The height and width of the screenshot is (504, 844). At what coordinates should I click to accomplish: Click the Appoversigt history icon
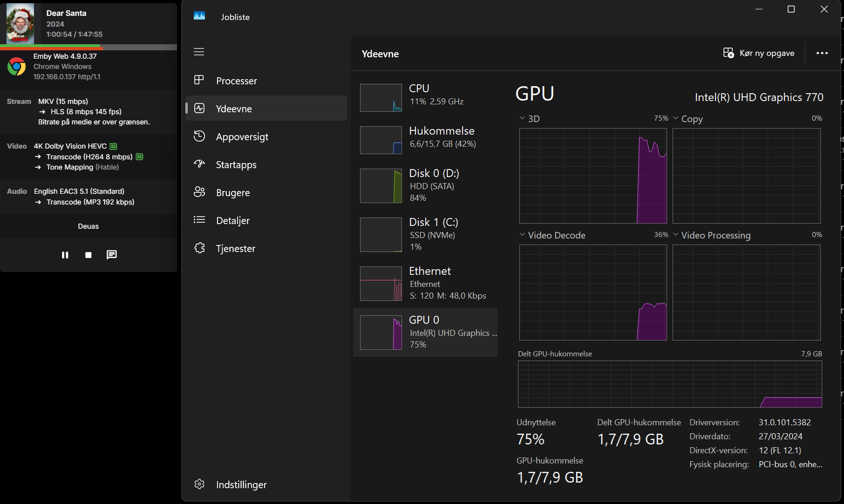[199, 136]
